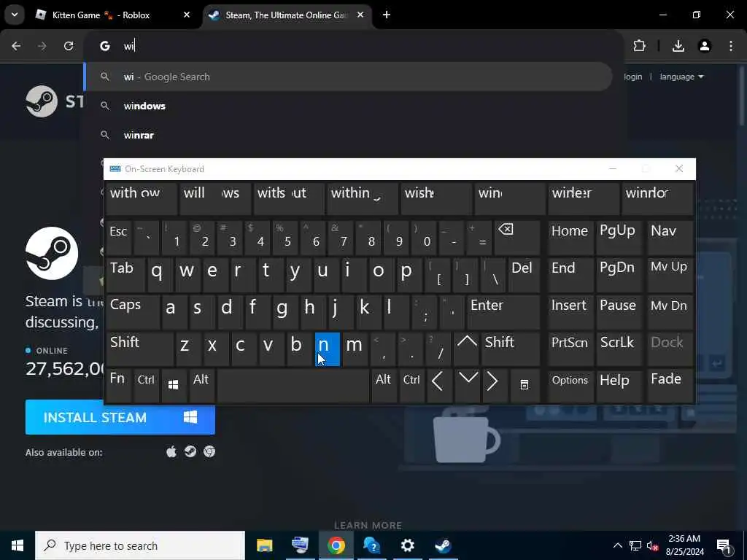Tap the Windows logo key on the On-Screen Keyboard

174,385
